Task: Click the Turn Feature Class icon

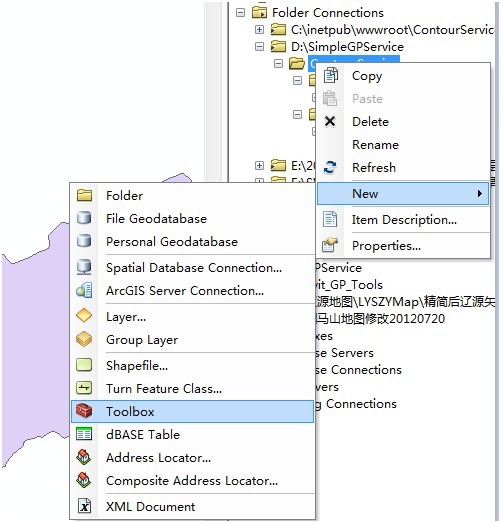Action: 84,388
